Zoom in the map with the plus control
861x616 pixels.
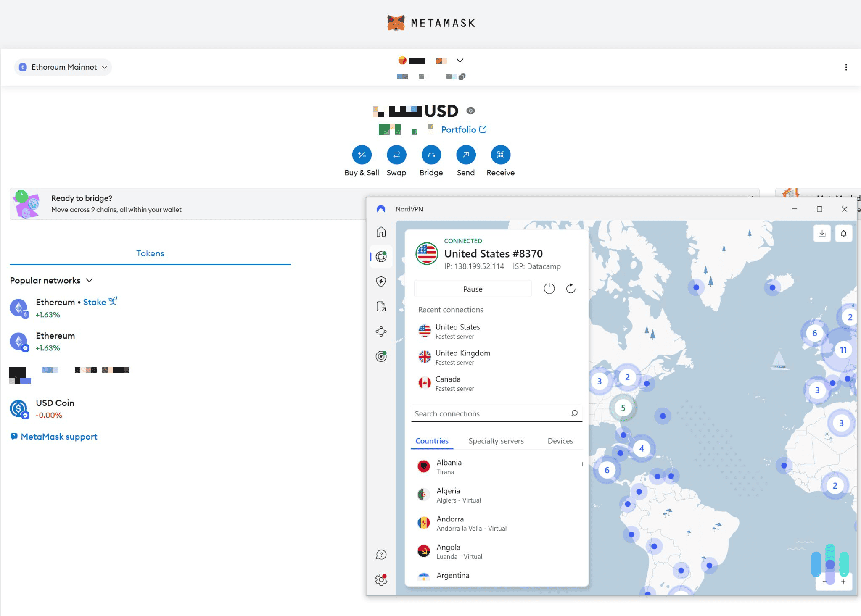[x=843, y=582]
